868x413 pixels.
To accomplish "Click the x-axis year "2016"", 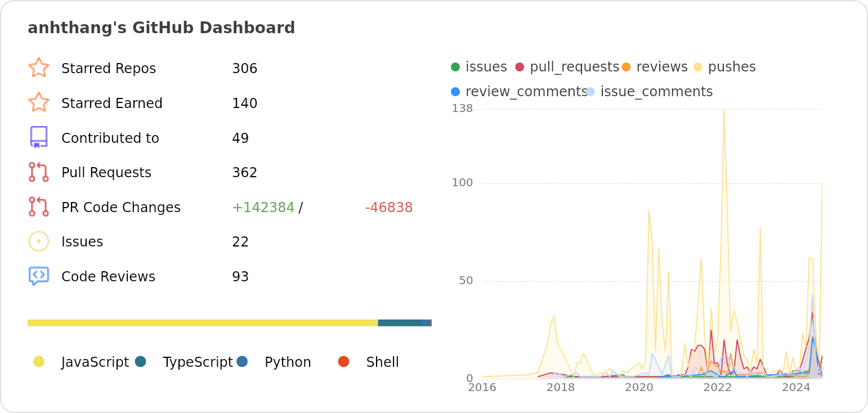I will pos(482,388).
